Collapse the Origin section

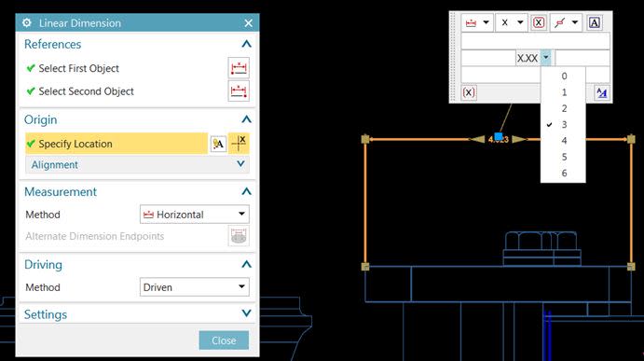tap(246, 119)
